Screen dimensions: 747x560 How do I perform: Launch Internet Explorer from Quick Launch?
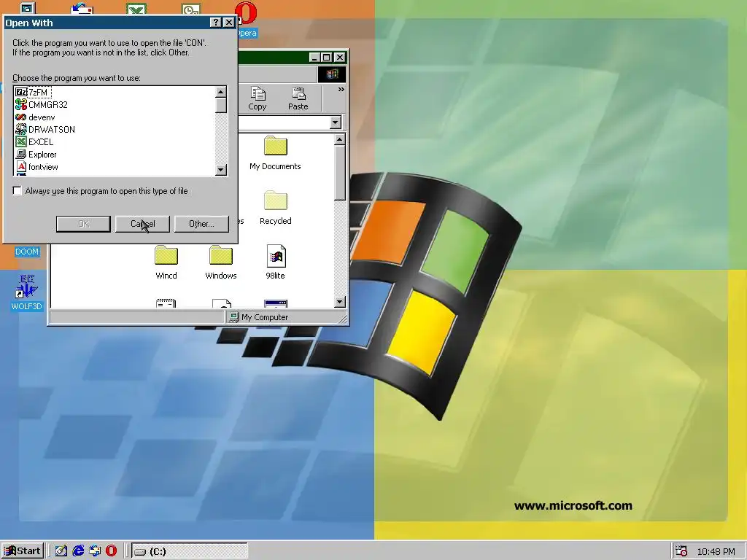pyautogui.click(x=77, y=551)
